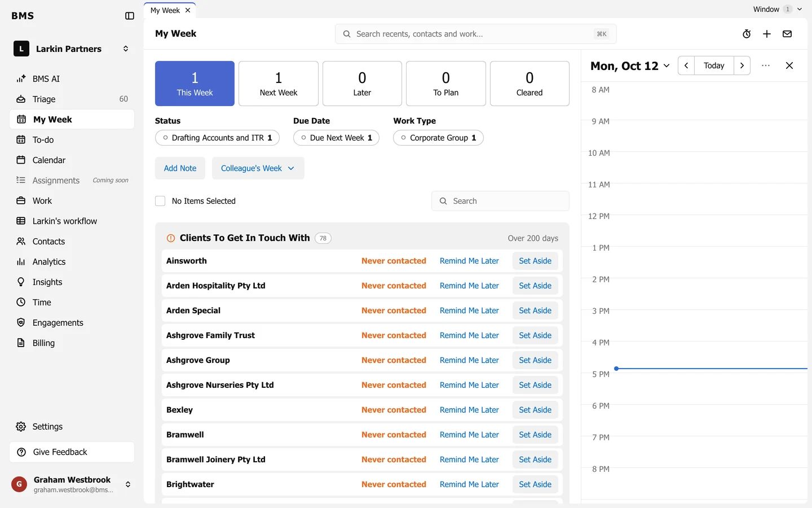Screen dimensions: 812x508
Task: Go to next day in calendar
Action: [x=742, y=65]
